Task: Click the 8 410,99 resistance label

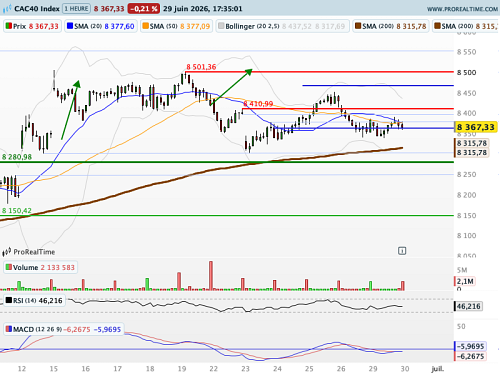Action: click(x=258, y=104)
